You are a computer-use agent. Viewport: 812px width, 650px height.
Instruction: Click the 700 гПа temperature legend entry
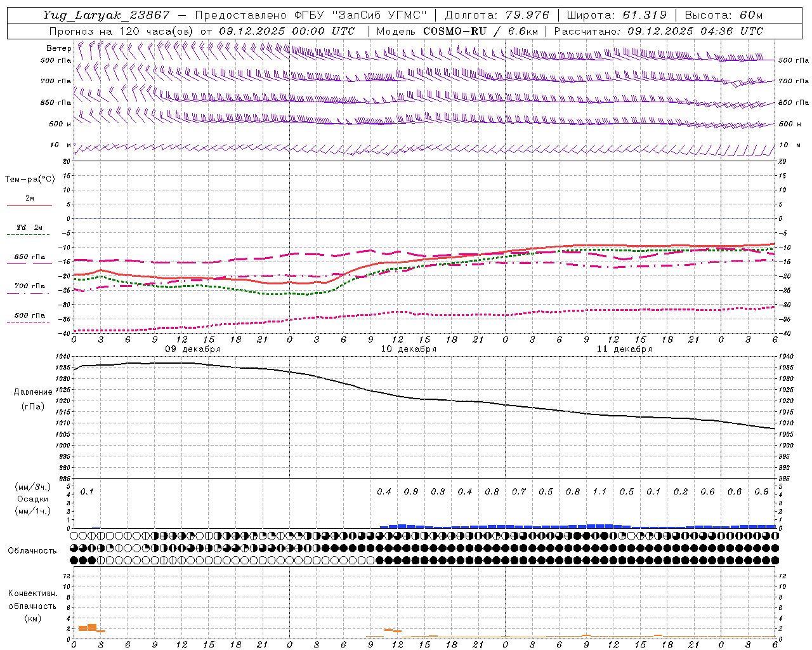[x=30, y=286]
